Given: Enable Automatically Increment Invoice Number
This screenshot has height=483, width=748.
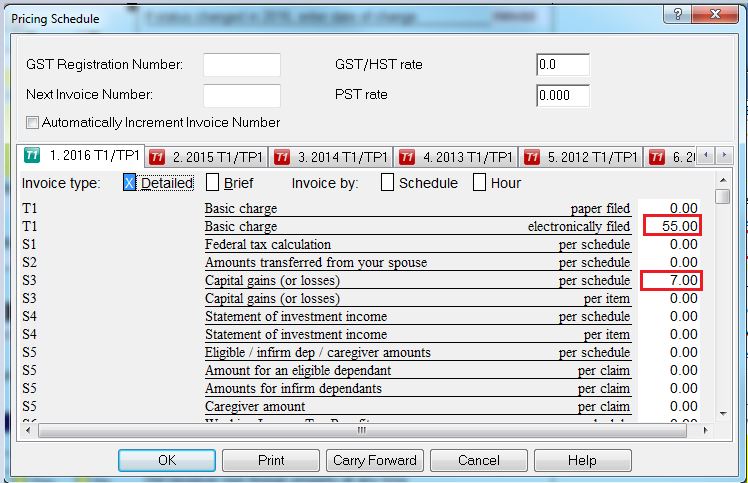Looking at the screenshot, I should click(32, 123).
